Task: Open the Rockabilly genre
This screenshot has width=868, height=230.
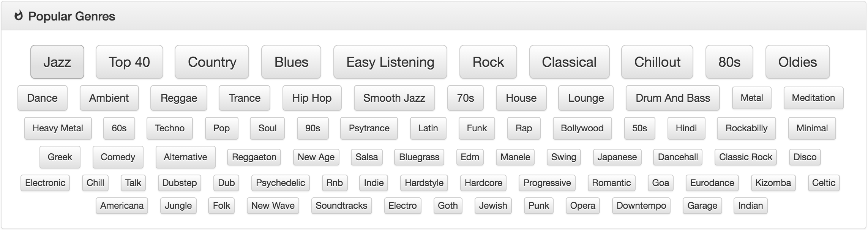Action: click(746, 128)
